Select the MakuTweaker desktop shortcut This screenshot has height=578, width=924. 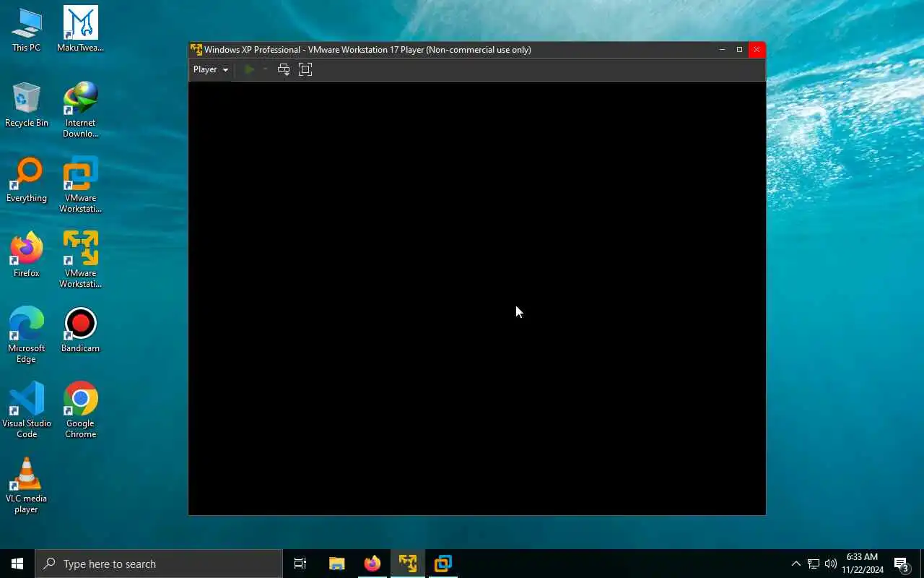pyautogui.click(x=80, y=30)
